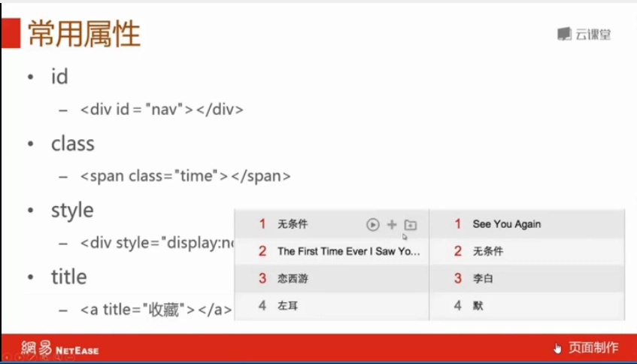Click the plus icon beside 无条件

coord(392,224)
